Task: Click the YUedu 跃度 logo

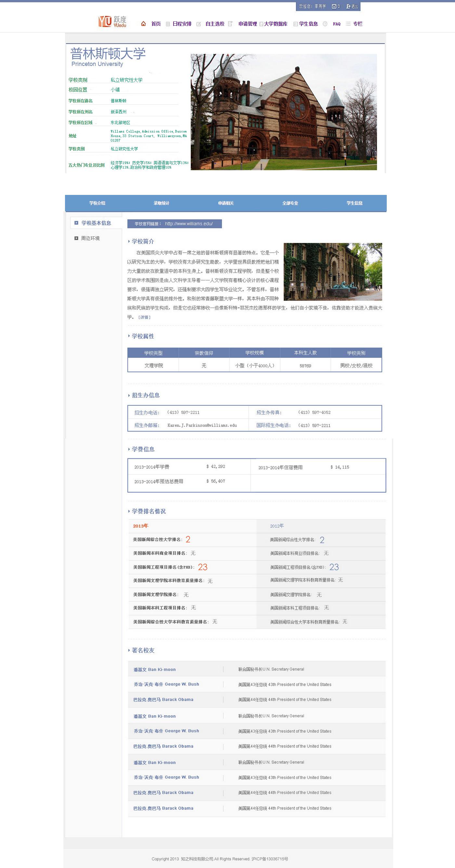Action: pyautogui.click(x=112, y=21)
